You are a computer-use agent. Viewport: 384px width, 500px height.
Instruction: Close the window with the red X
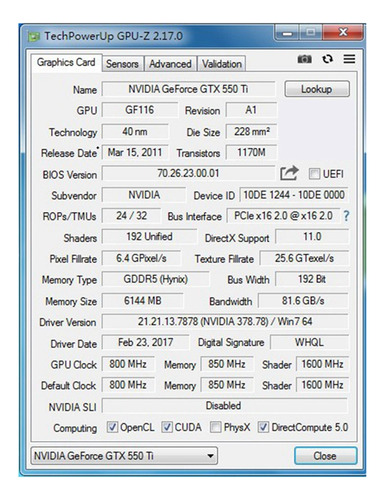(x=343, y=32)
